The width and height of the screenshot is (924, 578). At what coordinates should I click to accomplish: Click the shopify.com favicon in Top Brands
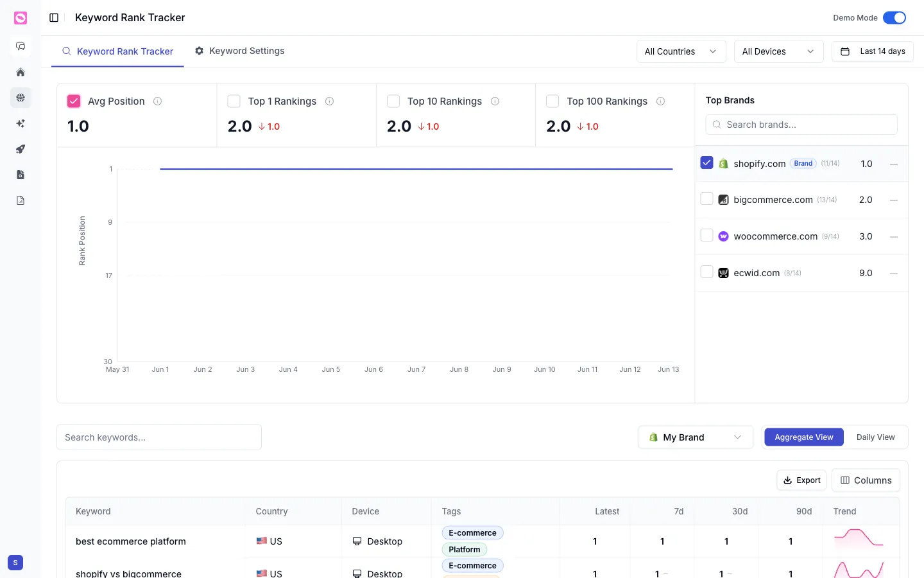(x=723, y=164)
